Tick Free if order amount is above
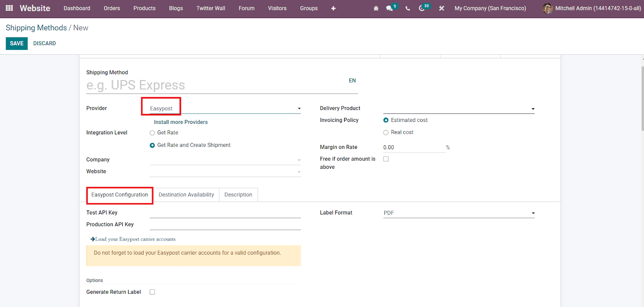Image resolution: width=644 pixels, height=307 pixels. click(386, 159)
